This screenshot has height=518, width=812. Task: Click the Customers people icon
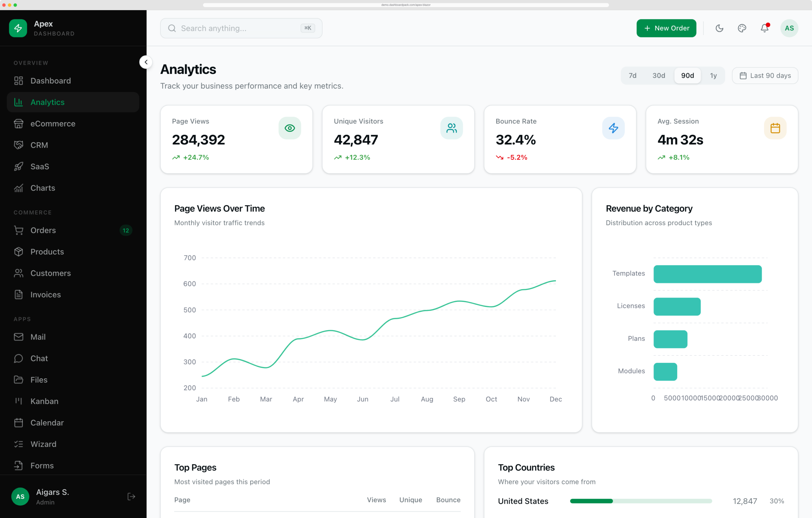coord(18,273)
